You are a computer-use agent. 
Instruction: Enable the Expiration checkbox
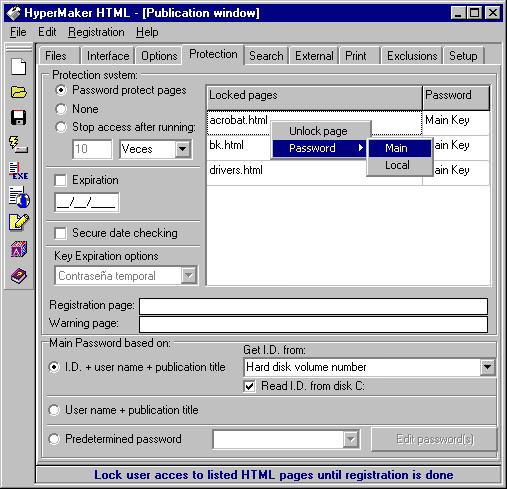tap(60, 180)
